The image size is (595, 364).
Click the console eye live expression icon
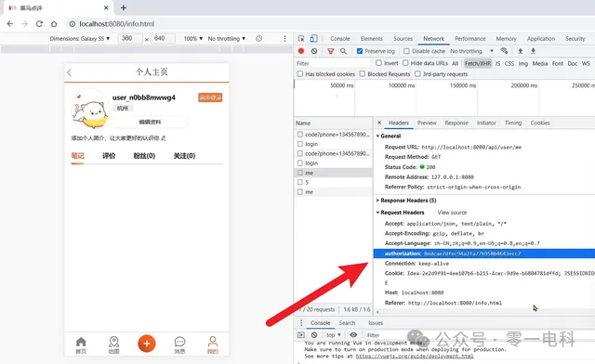click(x=353, y=335)
